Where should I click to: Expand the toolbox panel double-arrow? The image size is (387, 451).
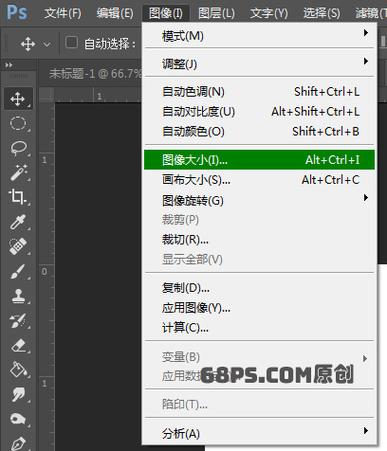(x=9, y=65)
